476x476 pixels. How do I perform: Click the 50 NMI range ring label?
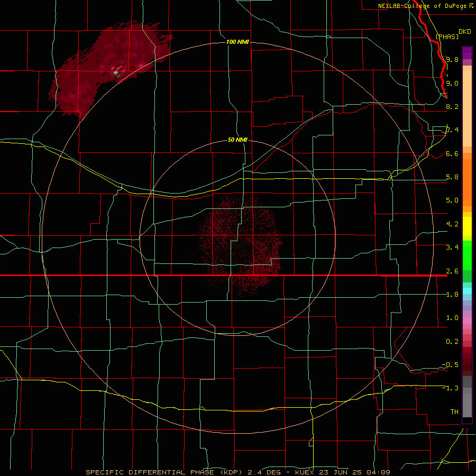click(237, 140)
